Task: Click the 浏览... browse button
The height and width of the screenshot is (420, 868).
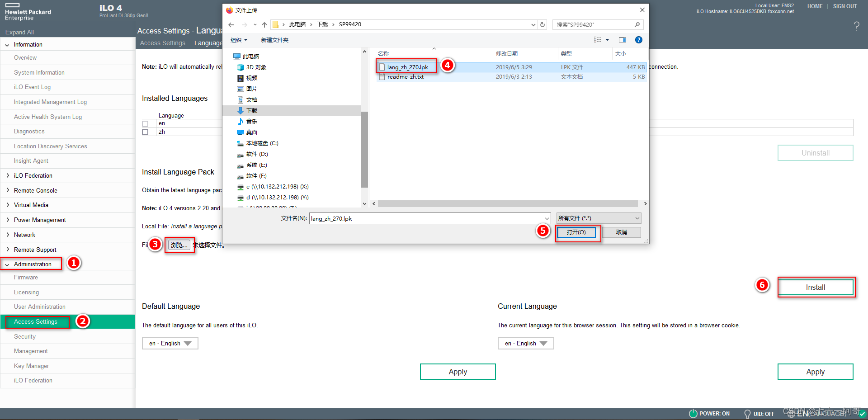Action: click(x=179, y=245)
